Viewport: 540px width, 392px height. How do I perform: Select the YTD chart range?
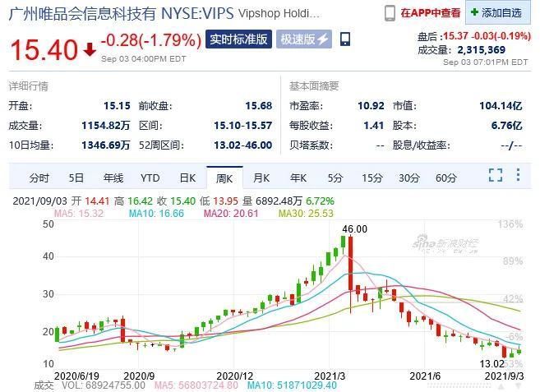150,178
